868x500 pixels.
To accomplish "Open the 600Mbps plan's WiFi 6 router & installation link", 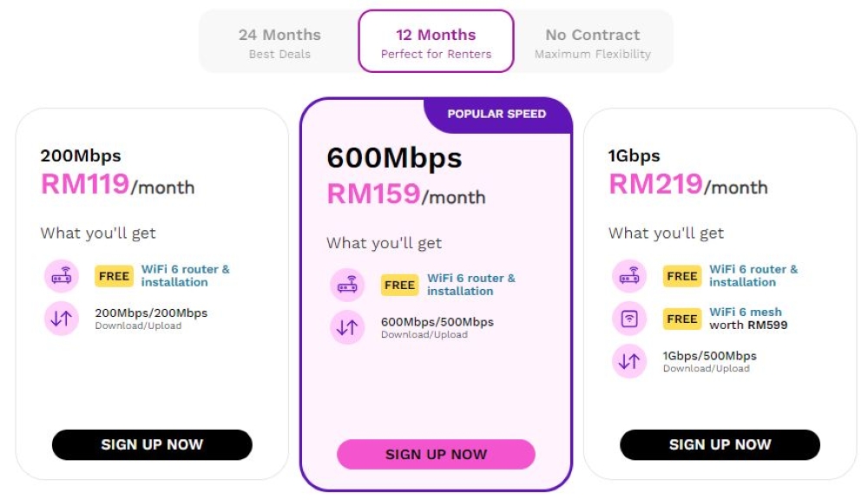I will pos(471,285).
